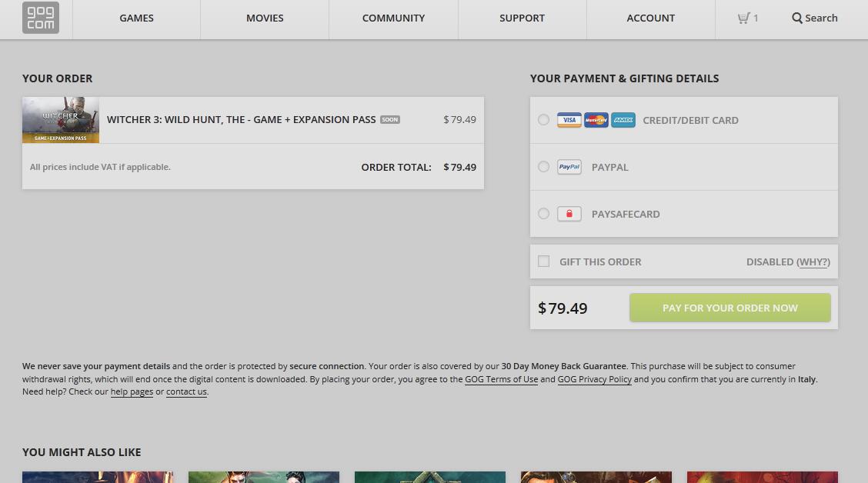
Task: Open the GOG Privacy Policy link
Action: pos(595,379)
